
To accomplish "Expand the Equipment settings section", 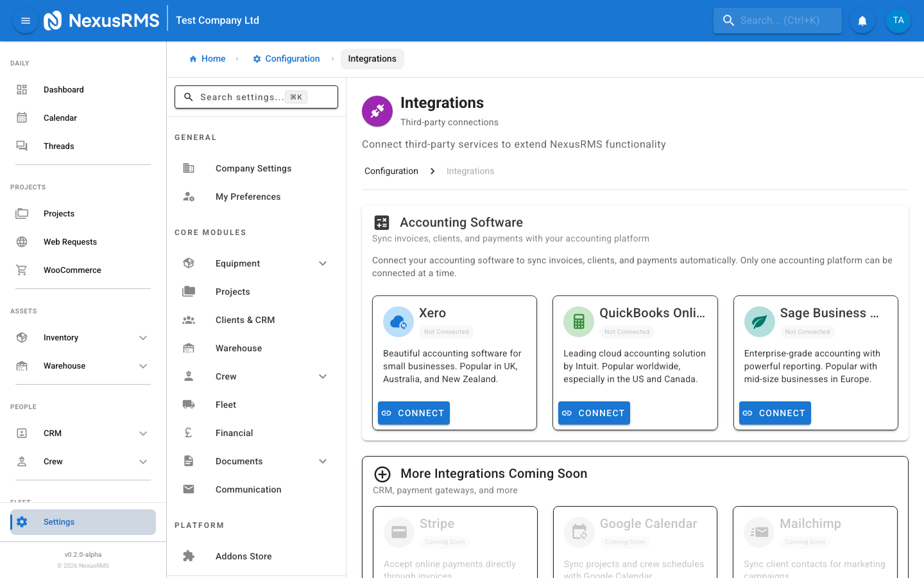I will (x=322, y=263).
